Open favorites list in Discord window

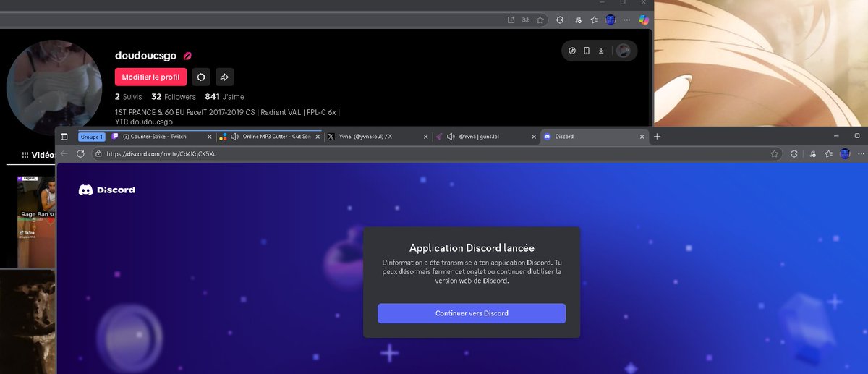[827, 153]
